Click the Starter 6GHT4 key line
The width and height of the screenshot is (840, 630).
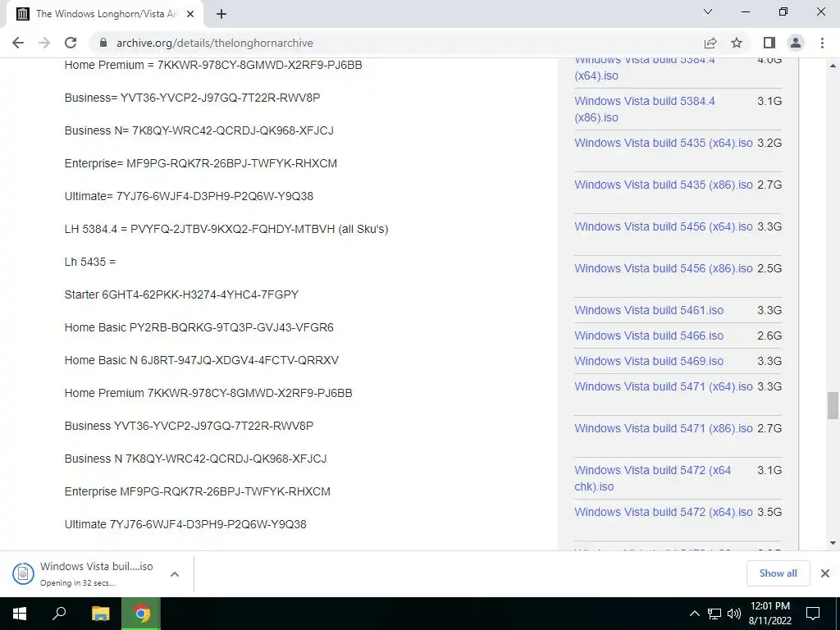point(181,294)
